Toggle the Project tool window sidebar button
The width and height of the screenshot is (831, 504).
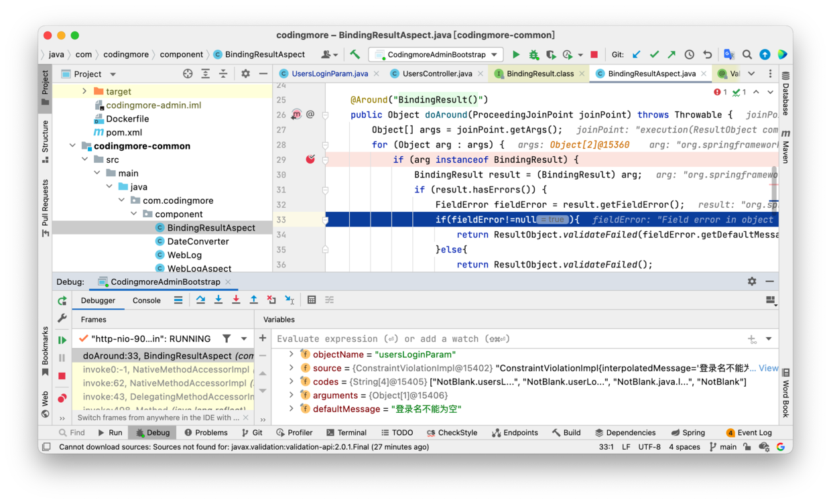(x=45, y=87)
